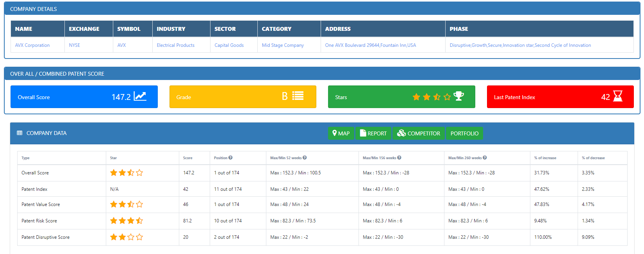Click the Disruptive, Growth, Secure phase link
Viewport: 644px width, 254px height.
click(x=520, y=45)
